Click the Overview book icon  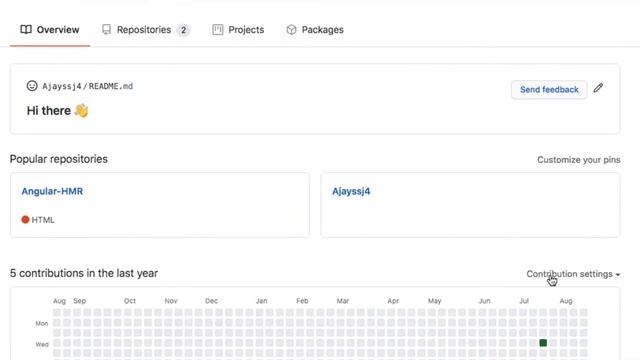click(x=26, y=29)
